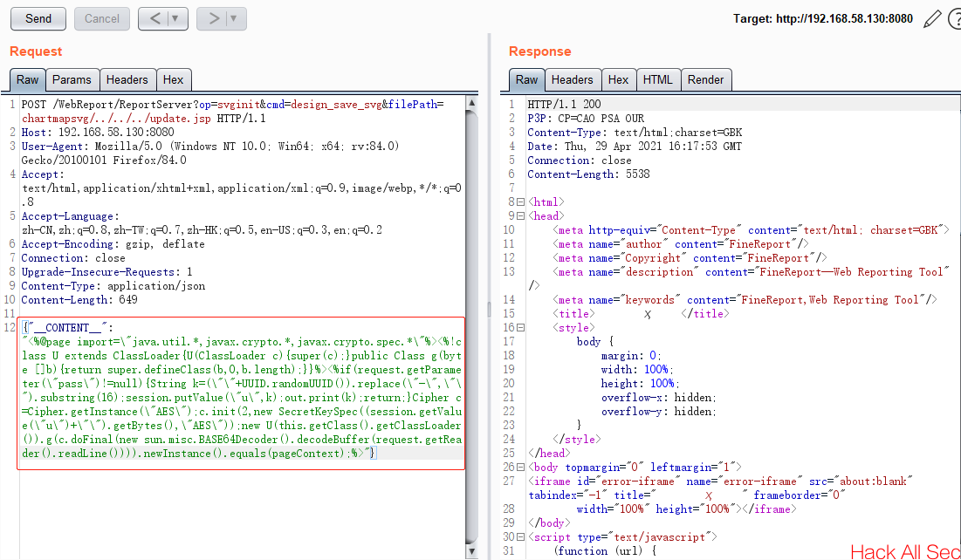Click the Upgrade-Insecure-Requests: 1 line
The image size is (961, 560).
click(106, 272)
